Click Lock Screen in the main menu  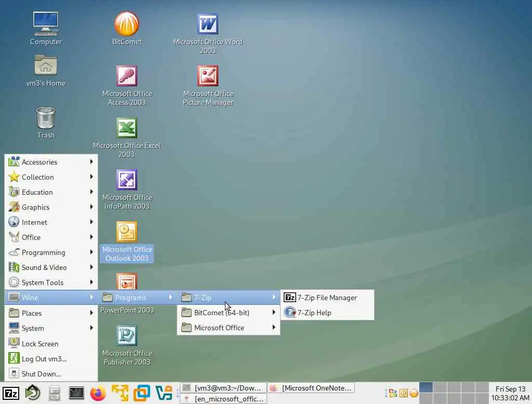(x=51, y=344)
